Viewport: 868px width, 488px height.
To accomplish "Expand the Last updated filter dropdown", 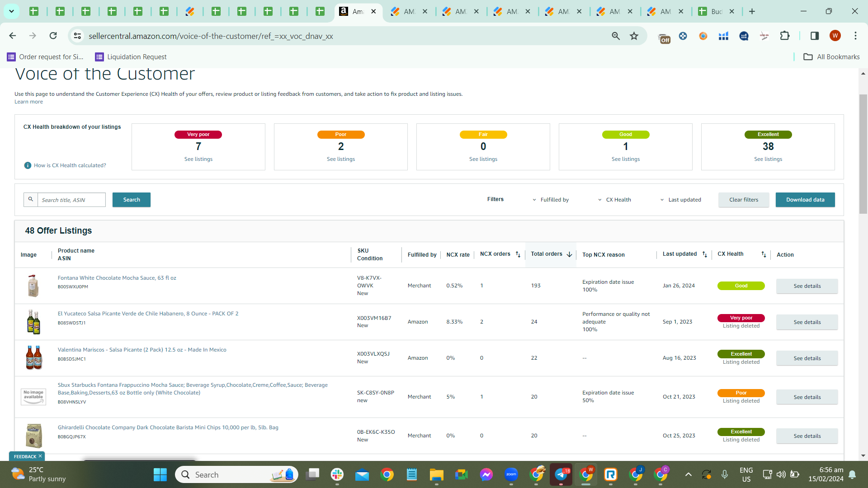I will (x=680, y=200).
